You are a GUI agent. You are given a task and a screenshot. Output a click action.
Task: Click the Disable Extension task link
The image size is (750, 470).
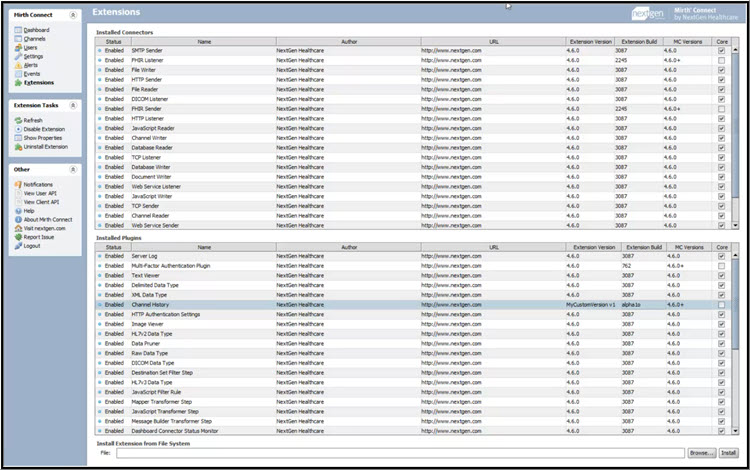(x=44, y=129)
